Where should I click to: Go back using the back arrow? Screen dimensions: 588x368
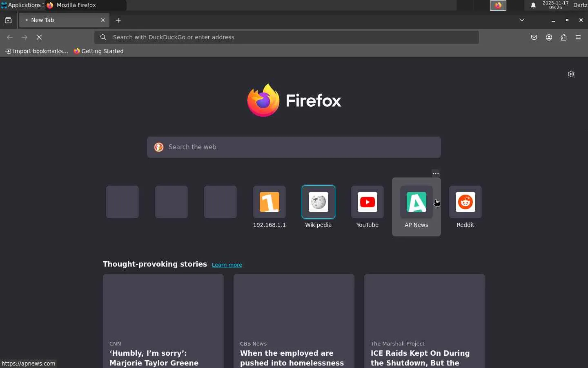[10, 37]
